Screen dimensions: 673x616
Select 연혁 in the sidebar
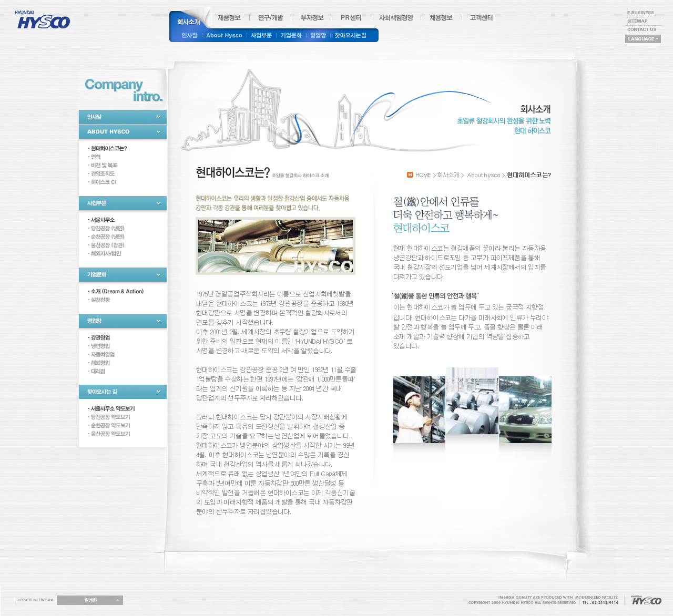[x=95, y=157]
